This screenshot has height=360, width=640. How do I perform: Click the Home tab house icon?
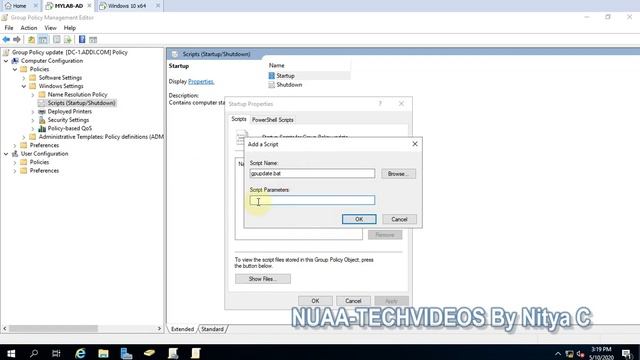point(8,6)
